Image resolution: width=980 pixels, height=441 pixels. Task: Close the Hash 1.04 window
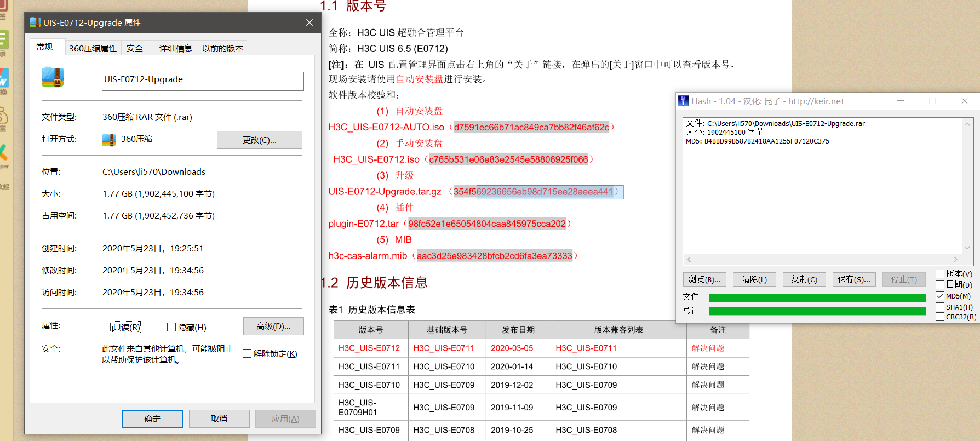(x=965, y=101)
